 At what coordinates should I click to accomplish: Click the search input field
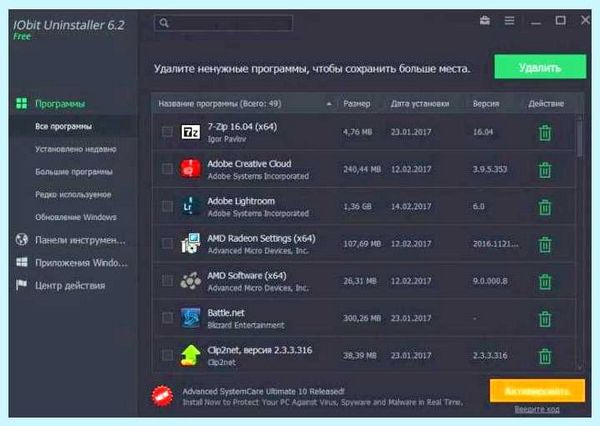tap(223, 23)
